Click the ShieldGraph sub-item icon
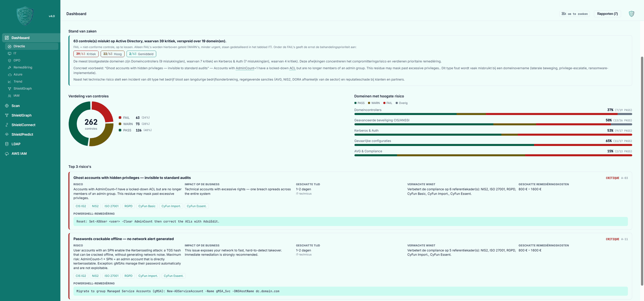Screen dimensions: 644x301 (x=10, y=89)
